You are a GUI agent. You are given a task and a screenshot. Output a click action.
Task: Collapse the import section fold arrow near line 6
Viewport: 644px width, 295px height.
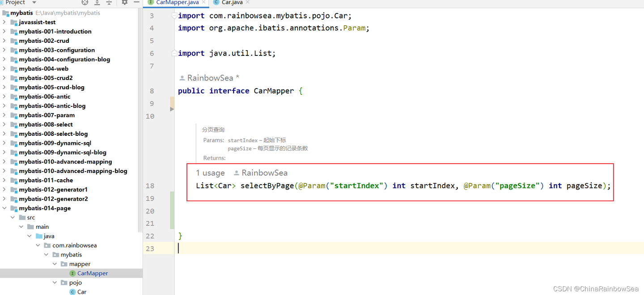click(174, 53)
